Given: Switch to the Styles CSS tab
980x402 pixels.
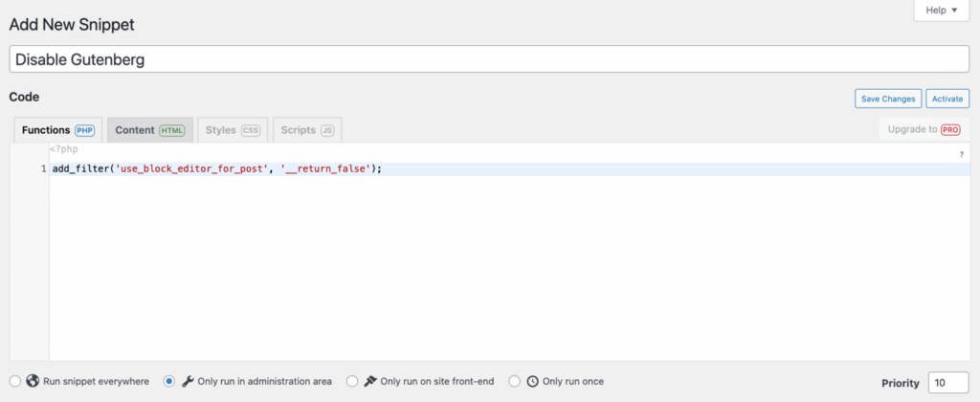Looking at the screenshot, I should (232, 130).
